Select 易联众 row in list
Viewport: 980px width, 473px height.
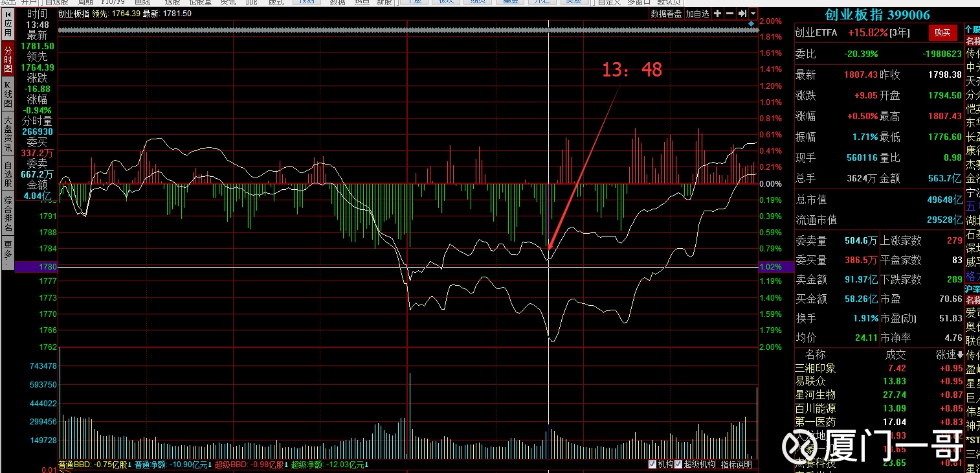click(x=878, y=381)
